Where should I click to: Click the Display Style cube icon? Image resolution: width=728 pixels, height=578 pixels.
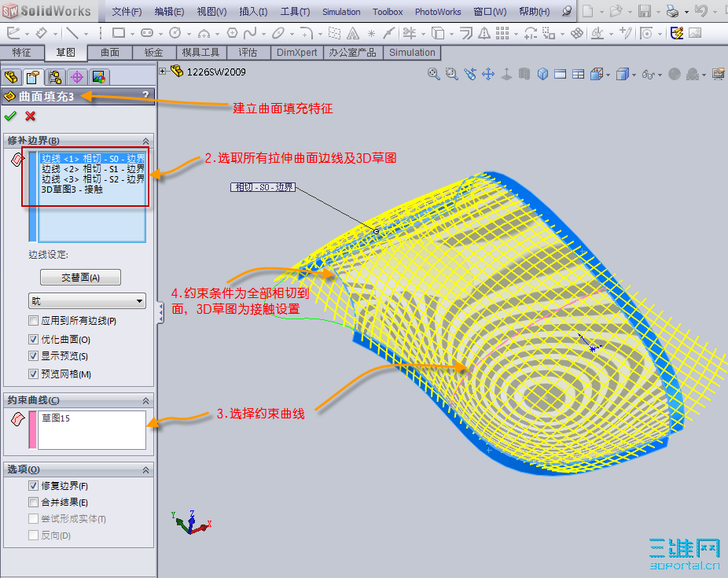(622, 74)
